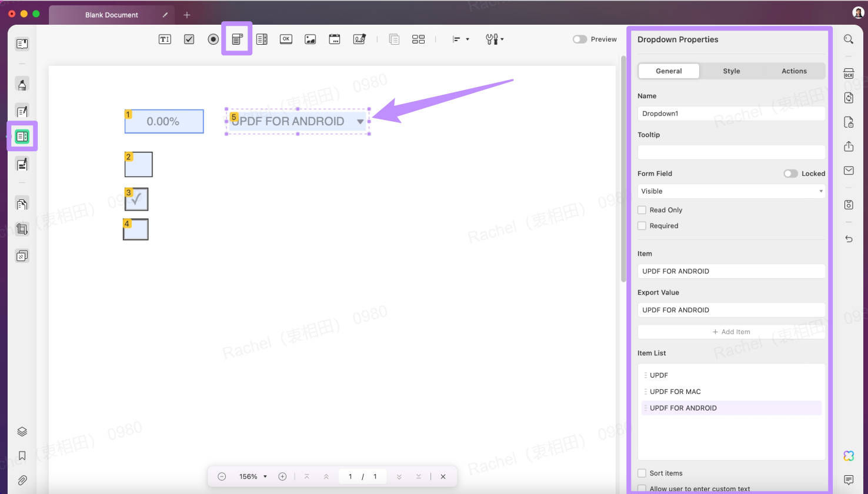Select UPDF FOR MAC in the Item List

click(x=675, y=391)
